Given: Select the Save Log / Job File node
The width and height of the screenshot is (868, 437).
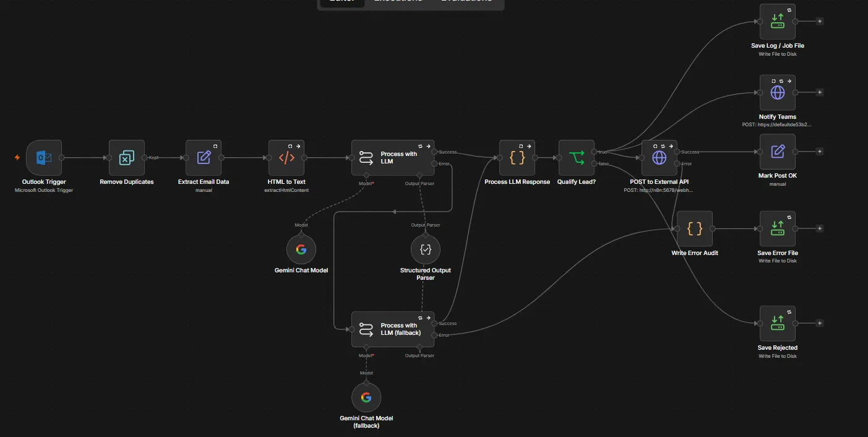Looking at the screenshot, I should 778,22.
